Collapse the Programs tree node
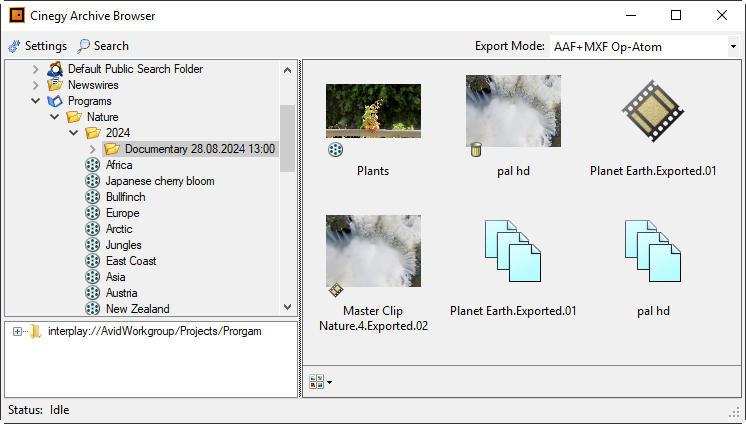746x424 pixels. 36,101
